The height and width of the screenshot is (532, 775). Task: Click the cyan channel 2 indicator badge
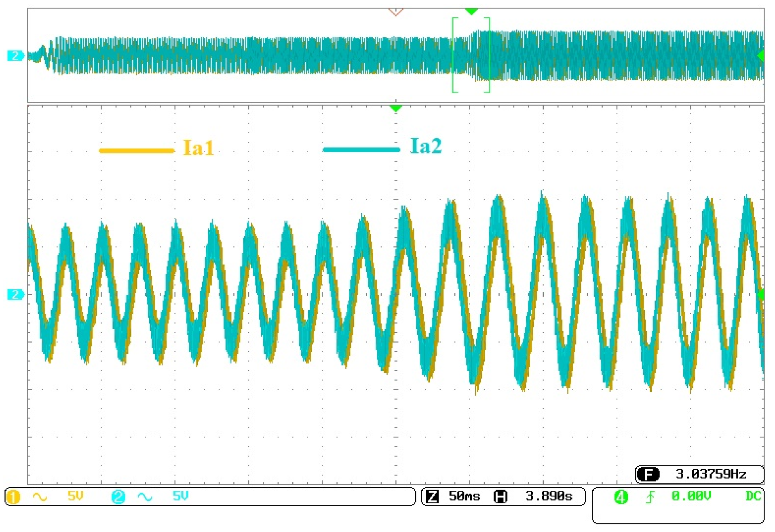pyautogui.click(x=118, y=496)
